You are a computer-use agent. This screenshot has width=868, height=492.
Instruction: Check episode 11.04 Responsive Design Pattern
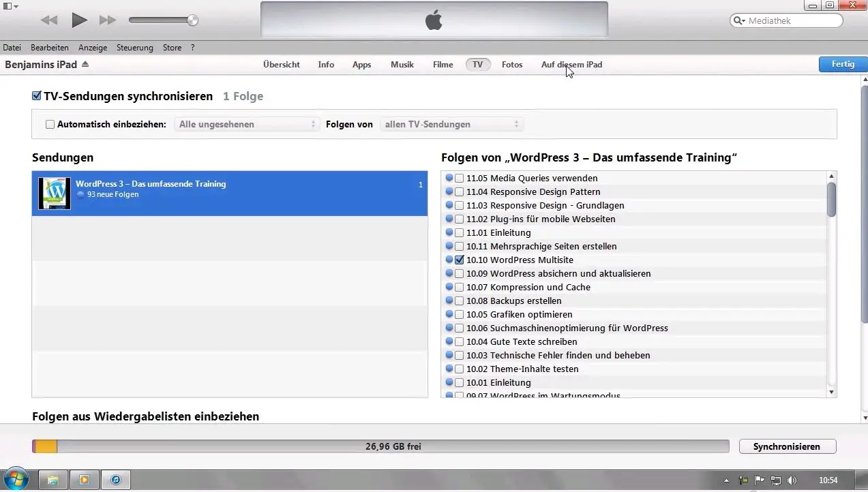(x=459, y=192)
